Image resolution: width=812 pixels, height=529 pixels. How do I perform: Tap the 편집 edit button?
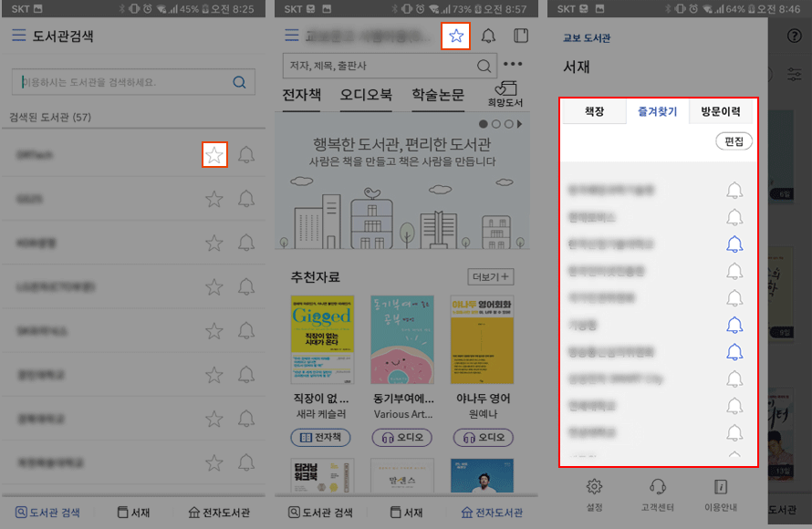pyautogui.click(x=734, y=141)
